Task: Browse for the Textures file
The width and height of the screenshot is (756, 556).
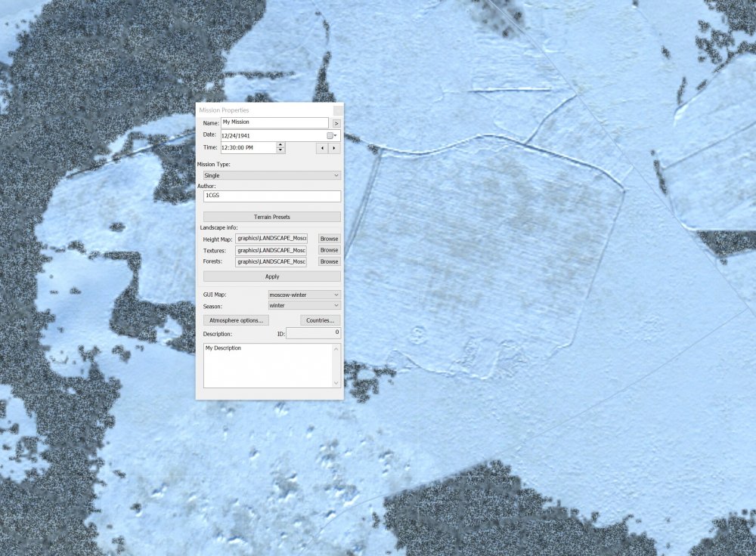Action: [x=329, y=250]
